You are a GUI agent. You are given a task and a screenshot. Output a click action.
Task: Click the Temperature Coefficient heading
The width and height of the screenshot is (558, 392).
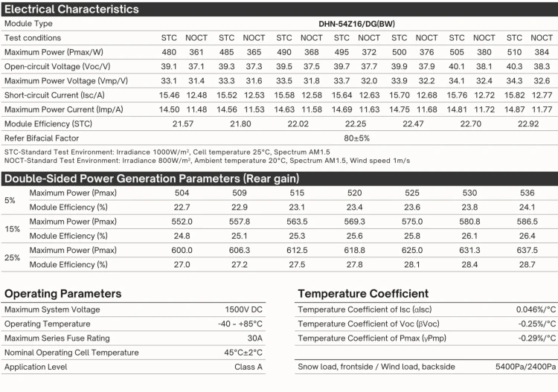coord(362,294)
